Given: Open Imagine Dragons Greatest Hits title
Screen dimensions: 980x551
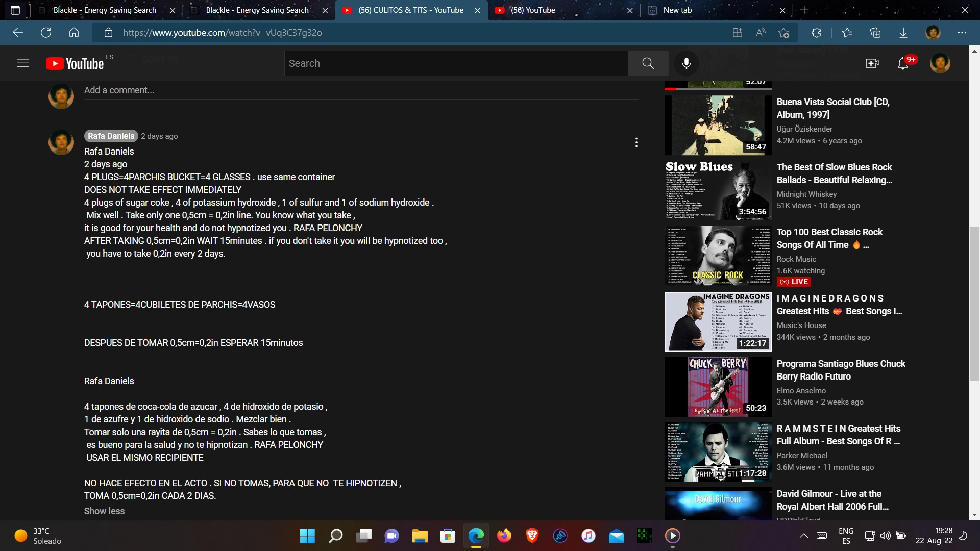Looking at the screenshot, I should [x=840, y=305].
